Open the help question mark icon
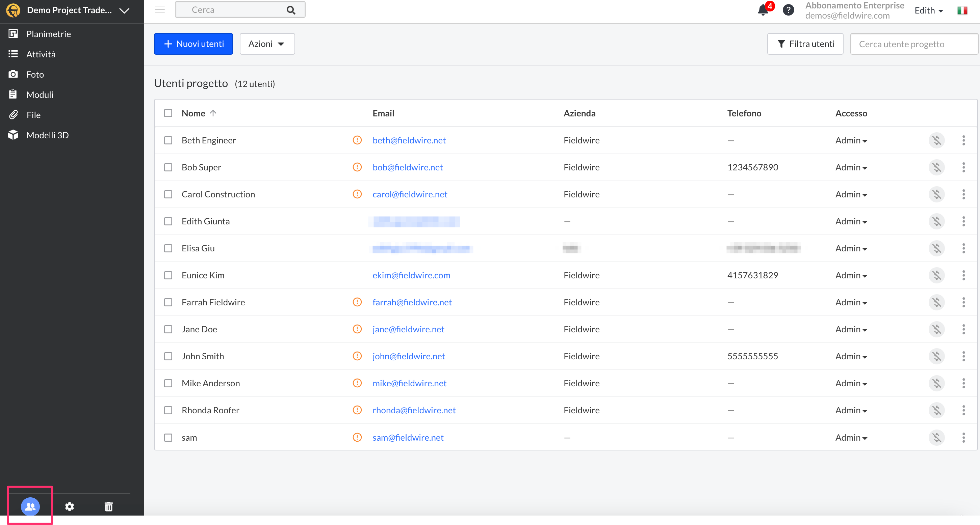 click(x=788, y=10)
